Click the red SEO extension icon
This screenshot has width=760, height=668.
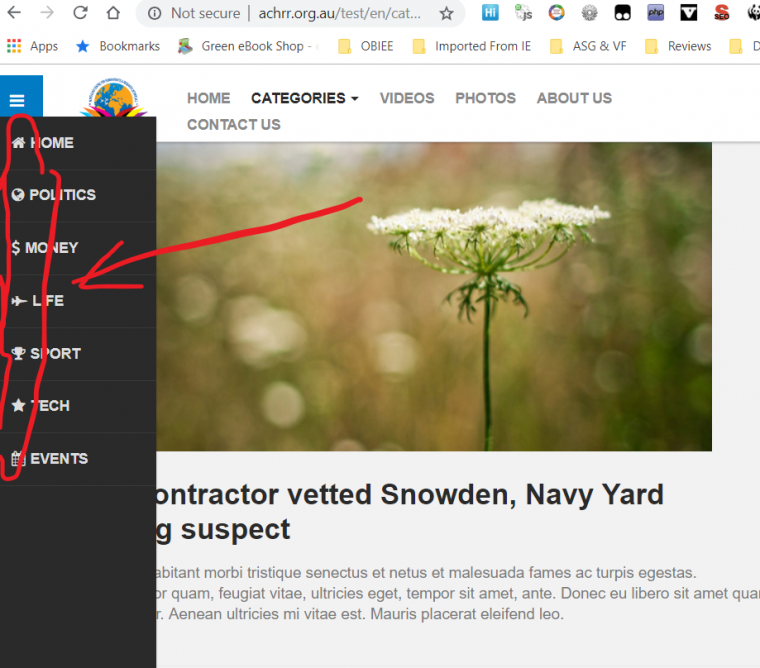[721, 13]
